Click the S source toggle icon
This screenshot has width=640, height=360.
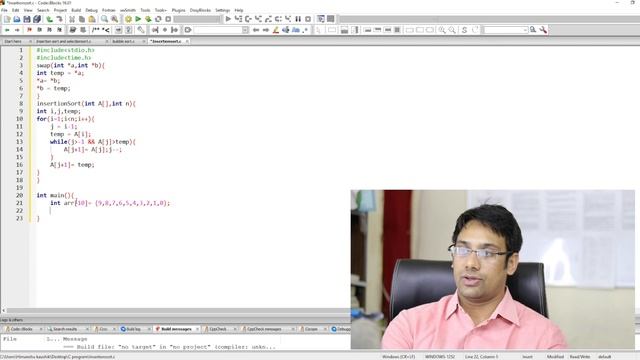pos(464,30)
